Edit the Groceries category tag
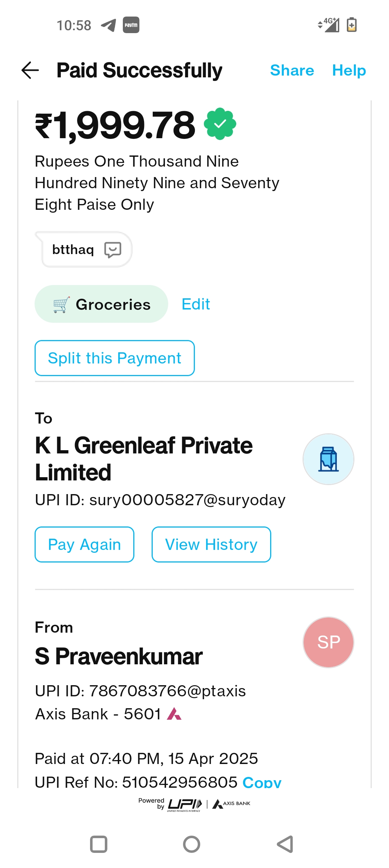 click(x=196, y=304)
